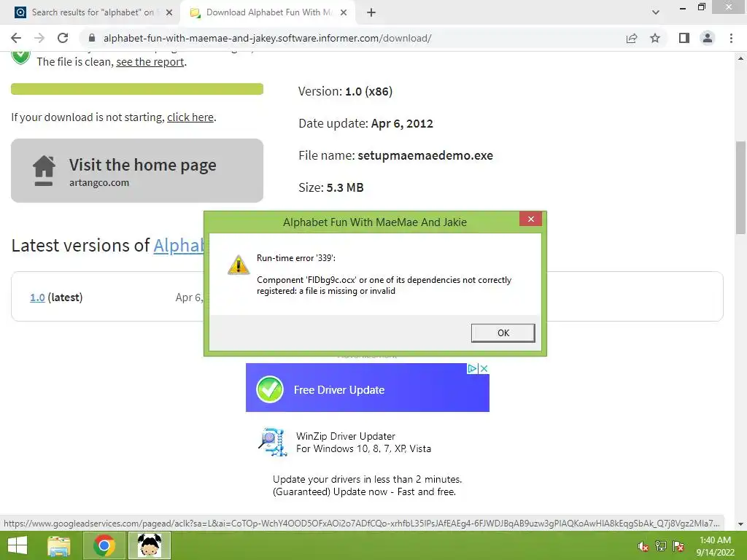
Task: Go back to the previous page
Action: point(16,38)
